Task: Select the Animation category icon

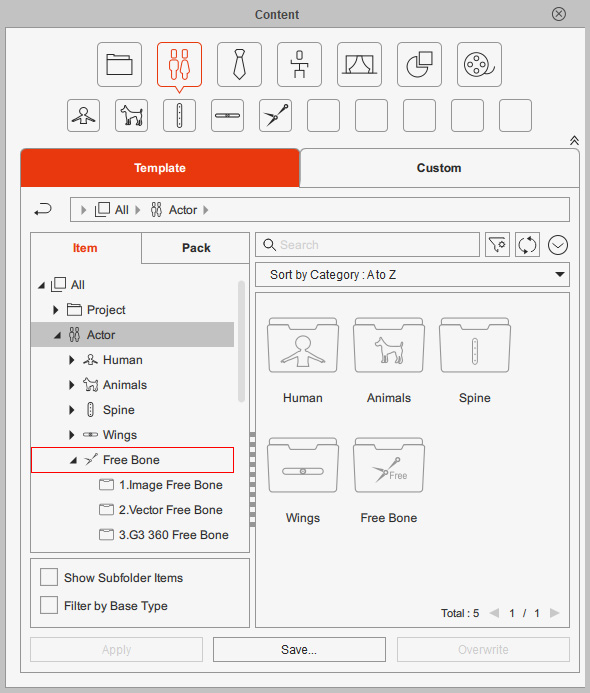Action: [299, 65]
